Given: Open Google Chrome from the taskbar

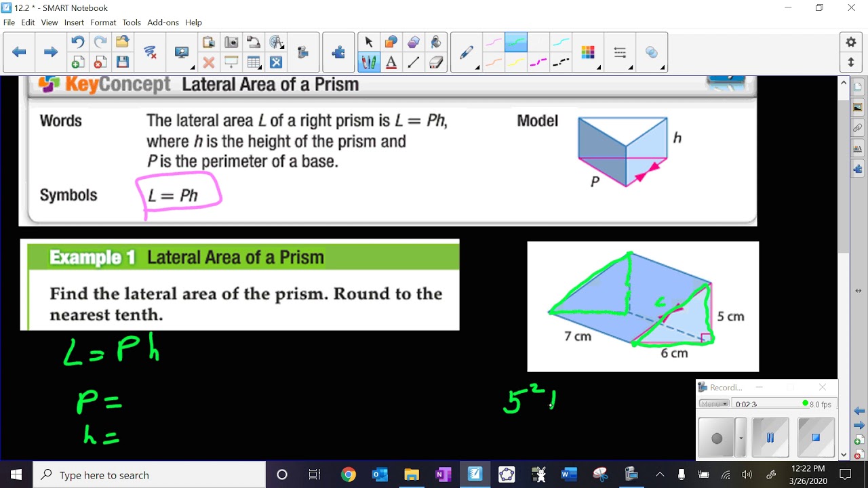Looking at the screenshot, I should pyautogui.click(x=348, y=475).
